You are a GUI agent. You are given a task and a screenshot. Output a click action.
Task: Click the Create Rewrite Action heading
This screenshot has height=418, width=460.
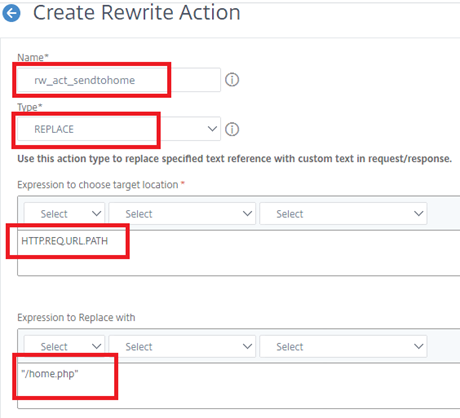pyautogui.click(x=137, y=13)
